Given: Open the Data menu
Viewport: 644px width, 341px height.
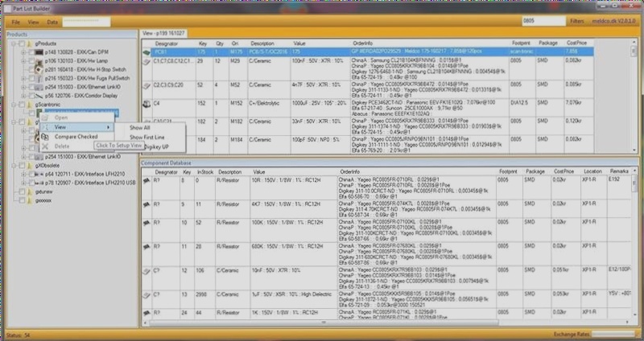Looking at the screenshot, I should click(52, 23).
